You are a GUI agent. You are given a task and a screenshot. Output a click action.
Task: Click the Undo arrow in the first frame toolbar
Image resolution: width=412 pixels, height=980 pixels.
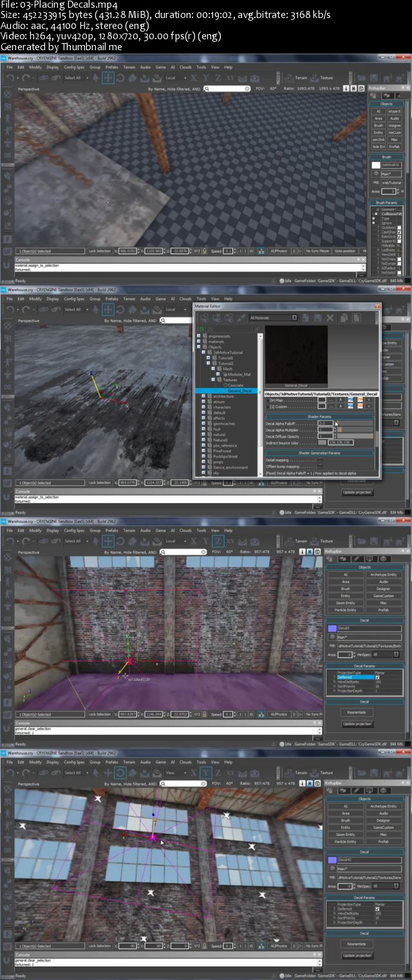coord(10,78)
